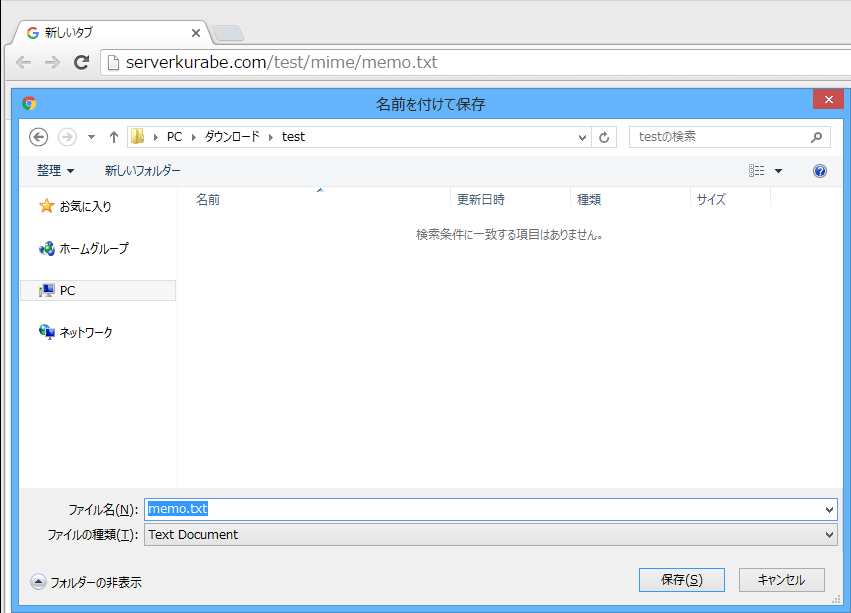Click the search magnifier icon

816,137
